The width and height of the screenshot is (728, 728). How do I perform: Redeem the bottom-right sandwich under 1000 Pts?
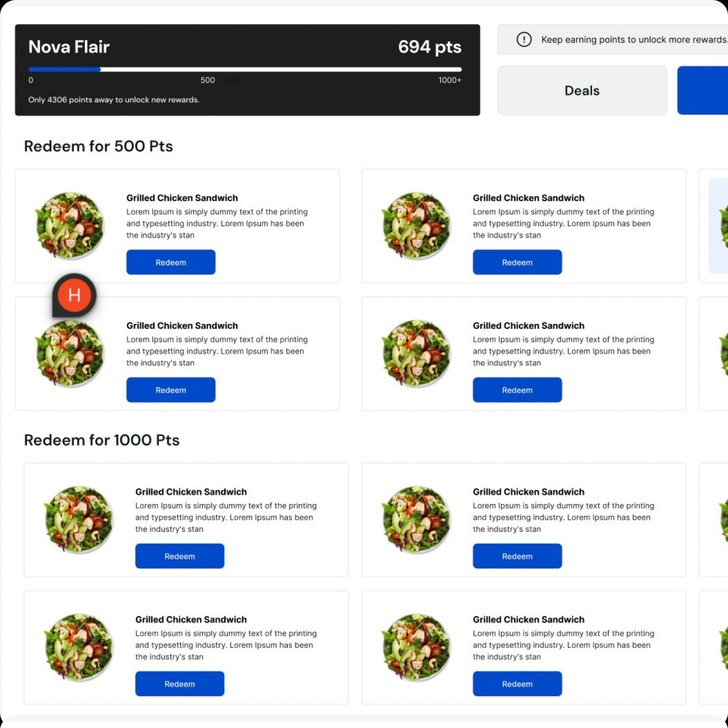coord(517,684)
